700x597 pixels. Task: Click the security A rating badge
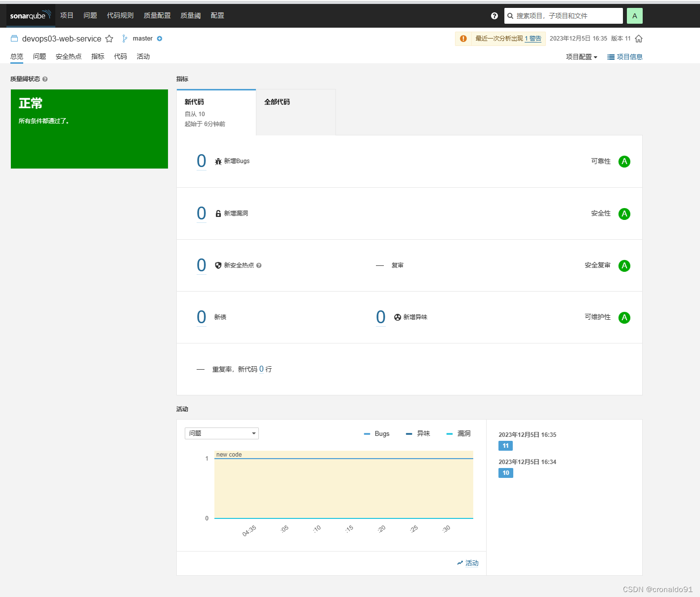click(x=624, y=214)
